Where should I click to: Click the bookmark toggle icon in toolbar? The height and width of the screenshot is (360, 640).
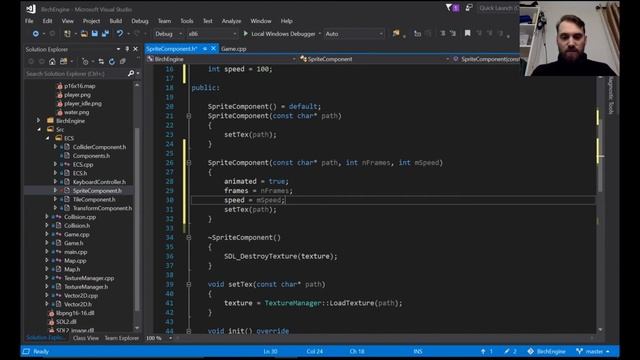point(468,33)
